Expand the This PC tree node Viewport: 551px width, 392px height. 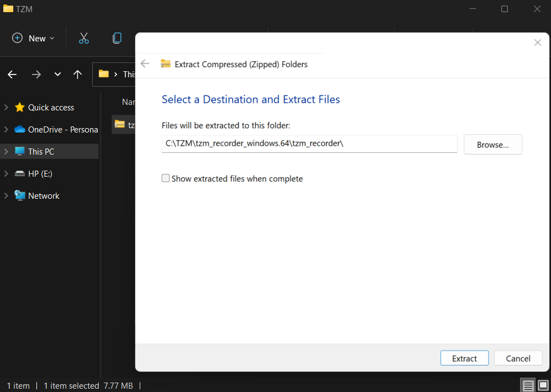pyautogui.click(x=6, y=151)
